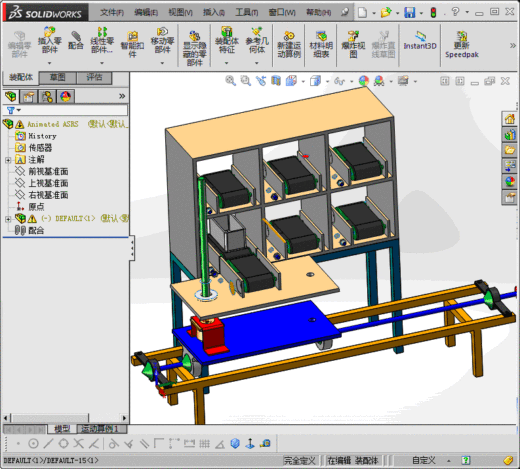Open FeatureManager design tree tab icon
This screenshot has width=520, height=469.
point(11,97)
